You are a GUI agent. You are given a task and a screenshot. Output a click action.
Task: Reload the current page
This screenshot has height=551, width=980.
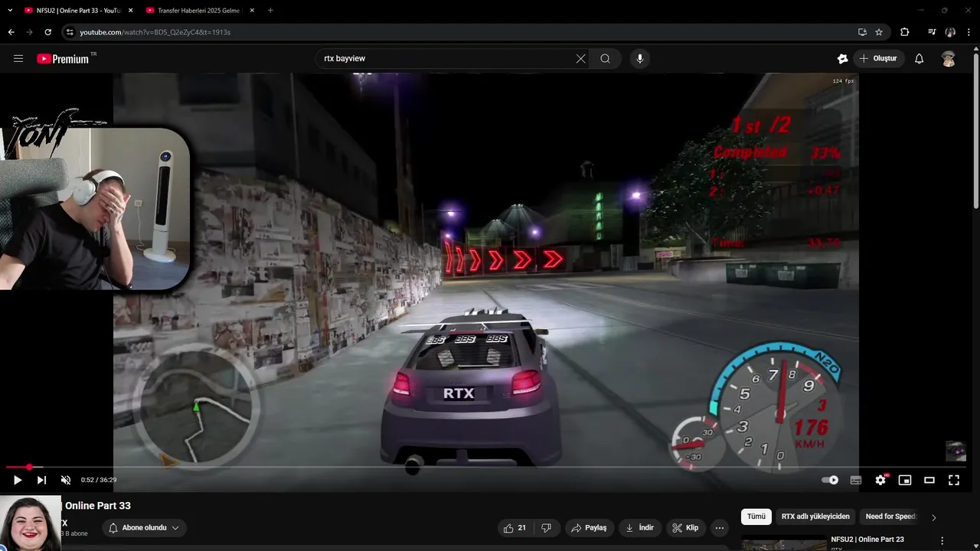[47, 32]
